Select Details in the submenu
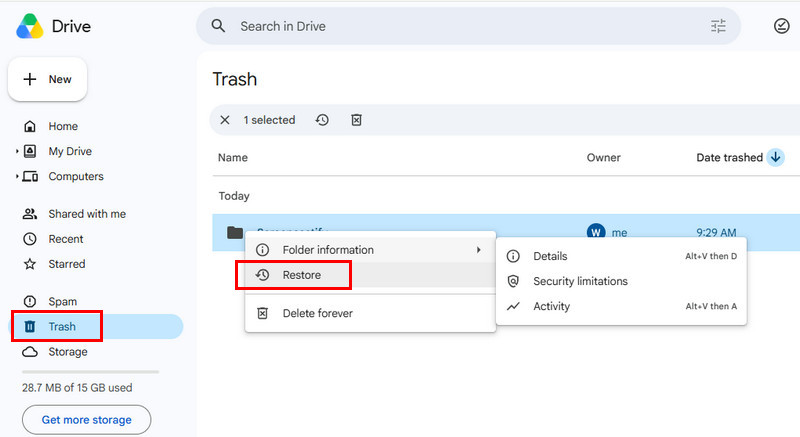 621,256
